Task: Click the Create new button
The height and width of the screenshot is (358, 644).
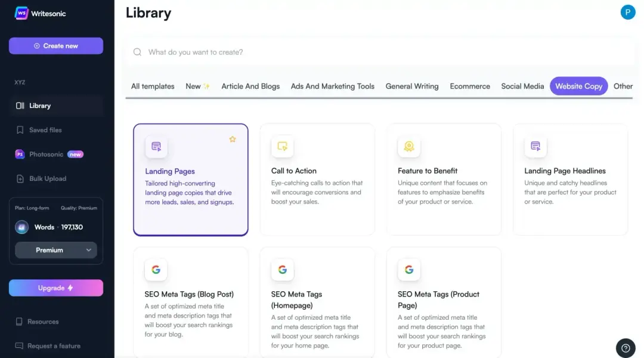Action: pos(56,45)
